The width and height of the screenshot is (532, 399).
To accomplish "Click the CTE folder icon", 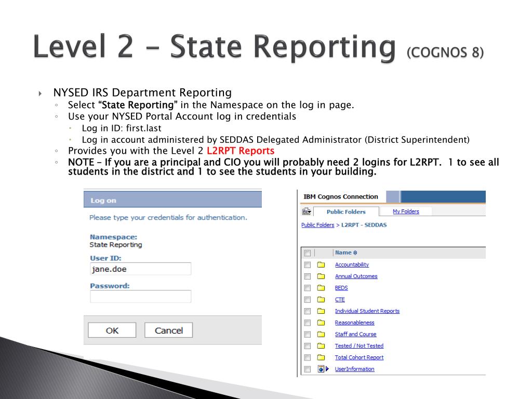I will tap(321, 299).
